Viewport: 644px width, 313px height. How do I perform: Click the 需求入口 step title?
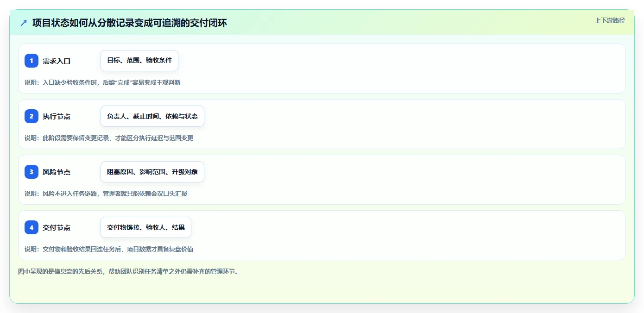pyautogui.click(x=57, y=61)
